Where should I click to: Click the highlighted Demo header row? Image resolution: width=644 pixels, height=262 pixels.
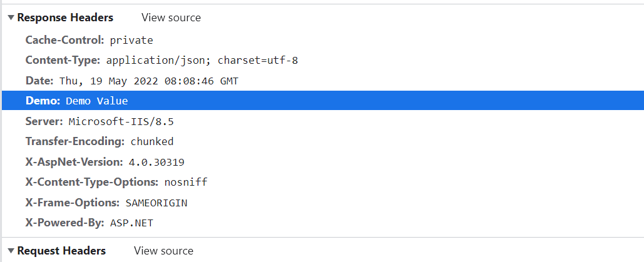[x=323, y=101]
